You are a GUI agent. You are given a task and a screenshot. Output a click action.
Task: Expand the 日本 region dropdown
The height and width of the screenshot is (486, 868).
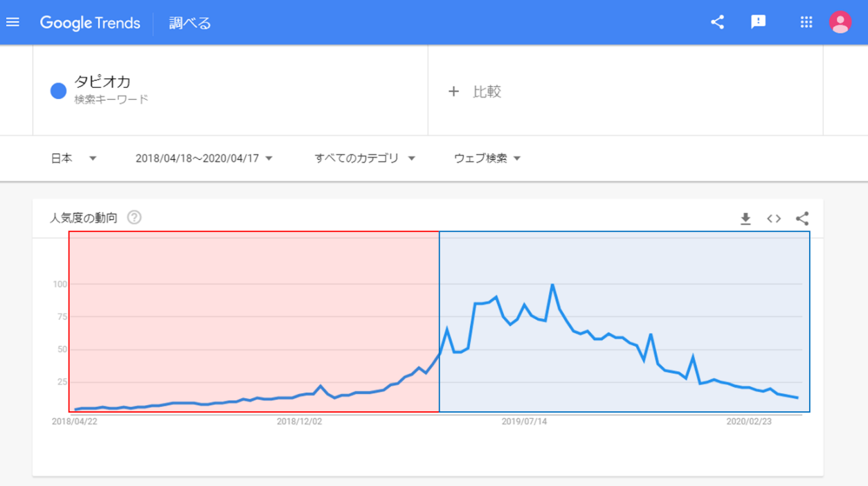click(73, 159)
